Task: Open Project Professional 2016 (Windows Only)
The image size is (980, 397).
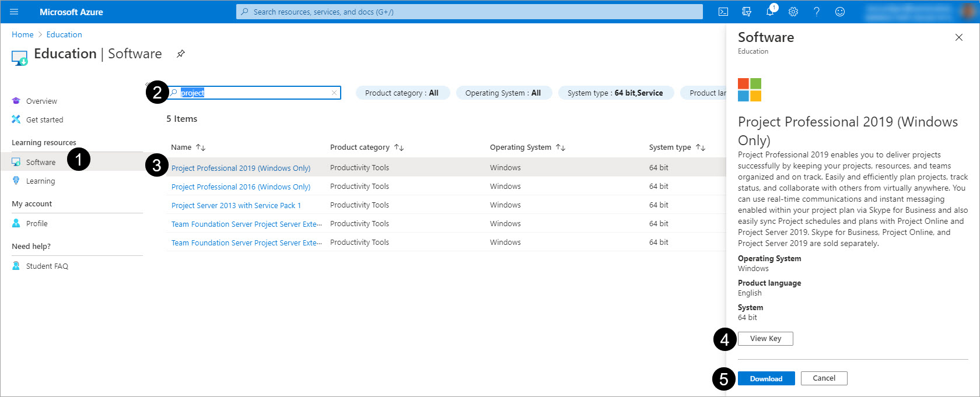Action: [x=241, y=187]
